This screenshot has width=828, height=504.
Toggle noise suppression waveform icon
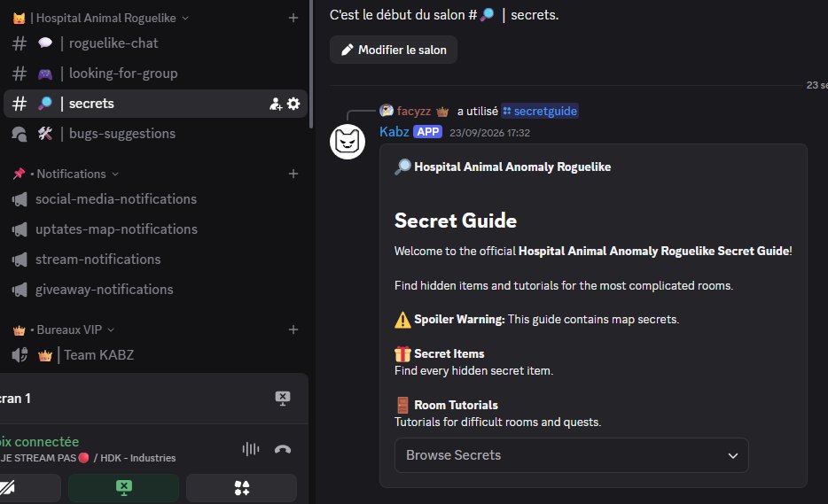coord(251,449)
